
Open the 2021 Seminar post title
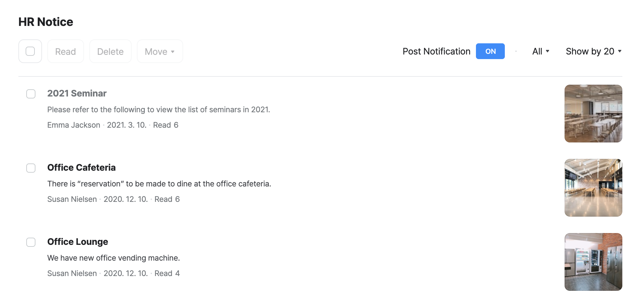pyautogui.click(x=77, y=94)
